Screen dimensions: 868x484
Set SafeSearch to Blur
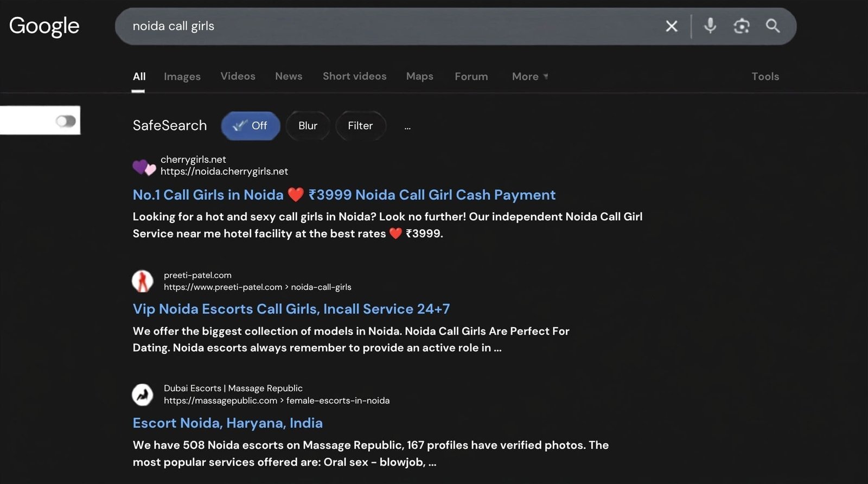point(308,126)
